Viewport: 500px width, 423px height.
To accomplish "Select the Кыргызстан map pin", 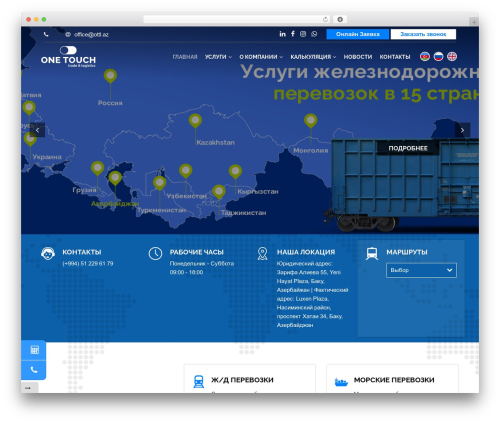I will tap(235, 172).
